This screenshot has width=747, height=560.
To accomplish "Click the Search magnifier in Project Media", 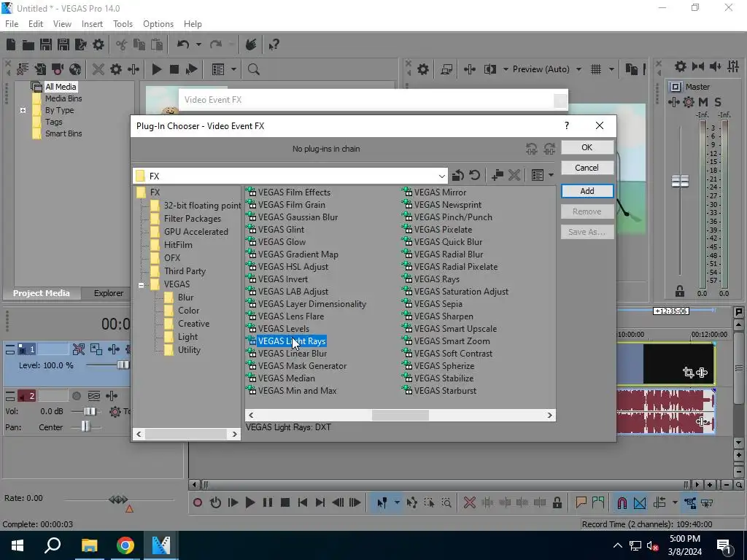I will click(x=253, y=69).
